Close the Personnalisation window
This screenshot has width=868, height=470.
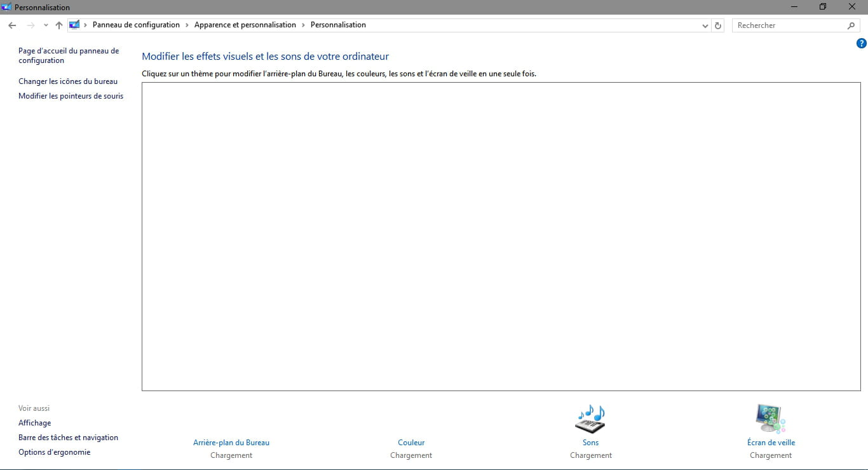coord(852,7)
